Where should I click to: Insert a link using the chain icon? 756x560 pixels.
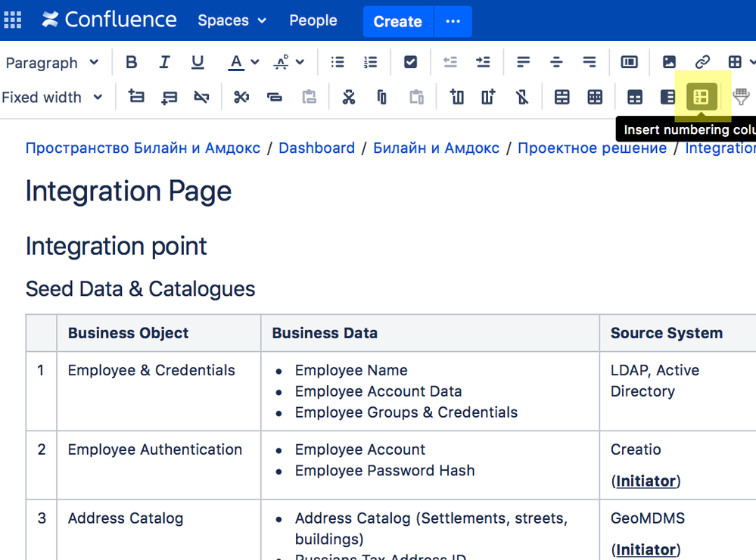pos(702,63)
